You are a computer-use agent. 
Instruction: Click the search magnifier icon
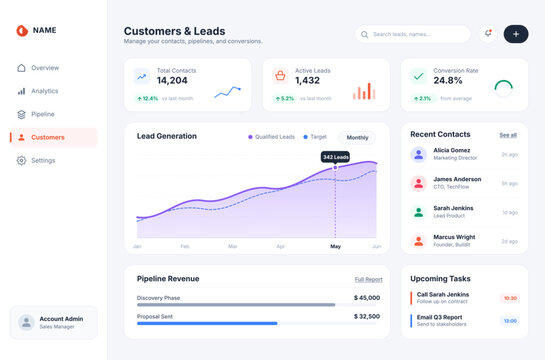coord(364,34)
